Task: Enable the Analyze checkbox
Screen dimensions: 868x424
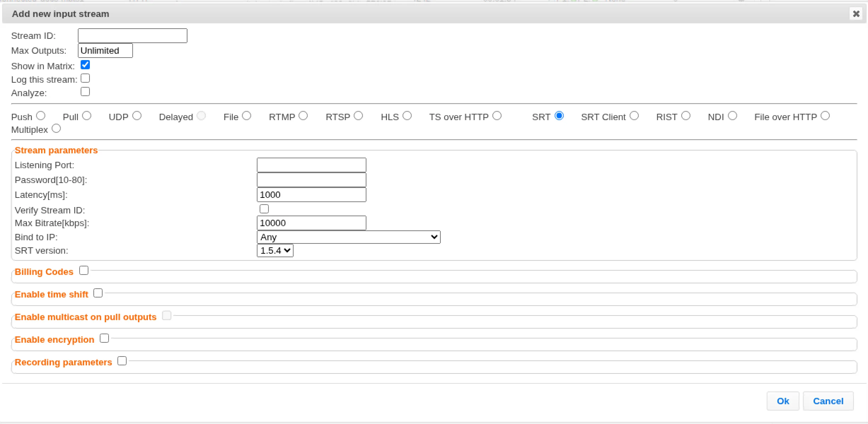Action: (x=85, y=92)
